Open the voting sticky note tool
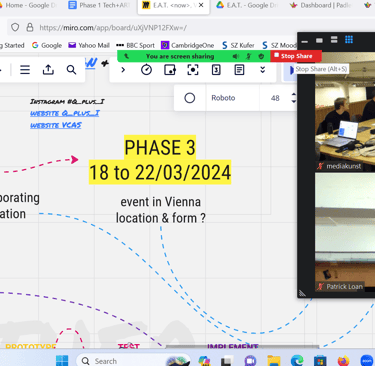Screen dimensions: 375x366 (x=170, y=70)
